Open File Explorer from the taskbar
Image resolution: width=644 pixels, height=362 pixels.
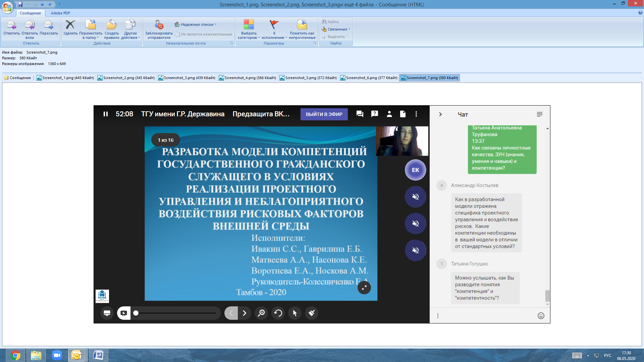click(x=36, y=355)
